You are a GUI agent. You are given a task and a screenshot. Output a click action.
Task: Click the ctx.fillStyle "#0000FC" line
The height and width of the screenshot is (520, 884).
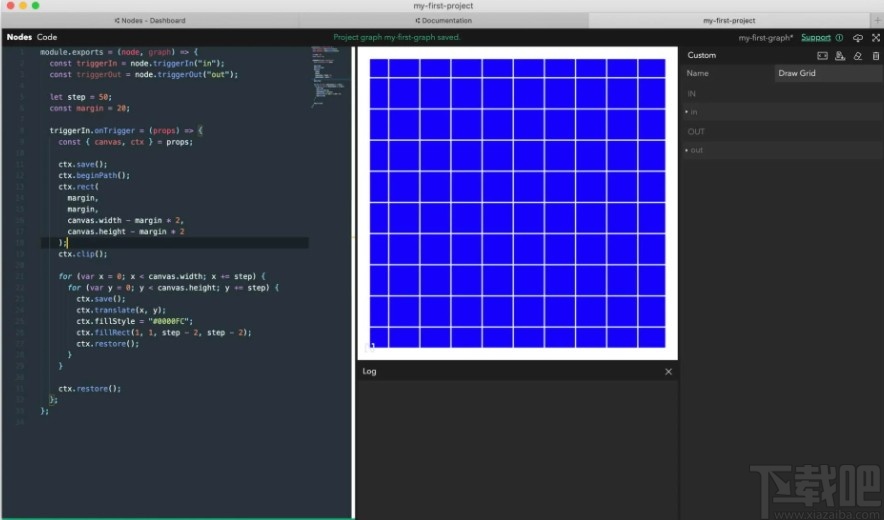[135, 321]
